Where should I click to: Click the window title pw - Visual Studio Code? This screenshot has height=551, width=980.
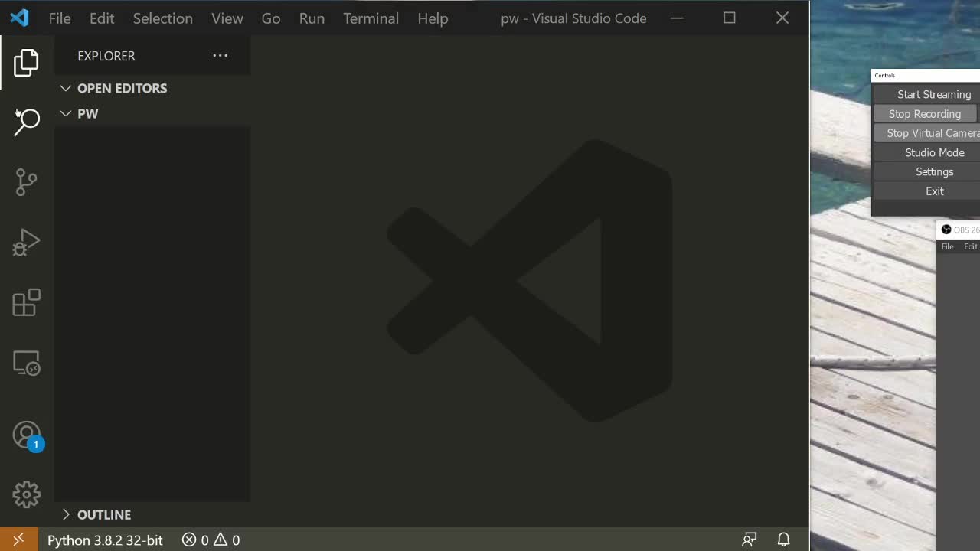coord(573,18)
